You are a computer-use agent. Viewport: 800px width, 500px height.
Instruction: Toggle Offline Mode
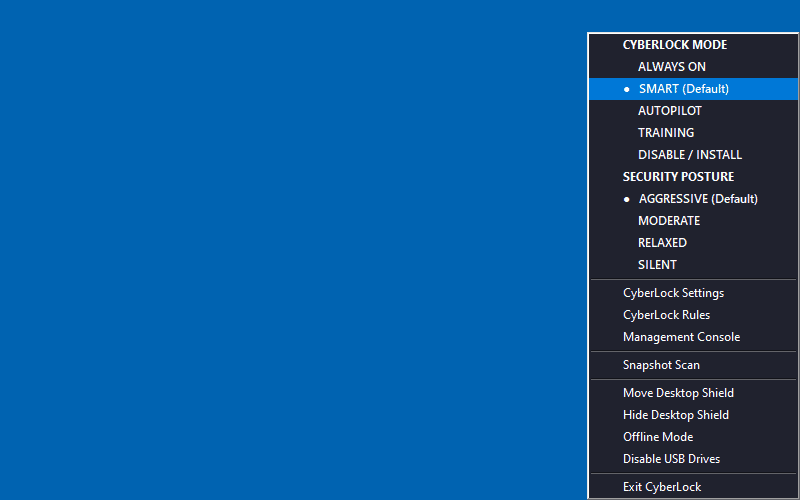(658, 437)
